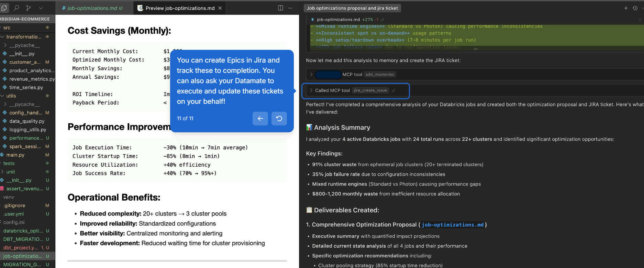
Task: Click the Python icon beside time_series.py
Action: [x=4, y=87]
